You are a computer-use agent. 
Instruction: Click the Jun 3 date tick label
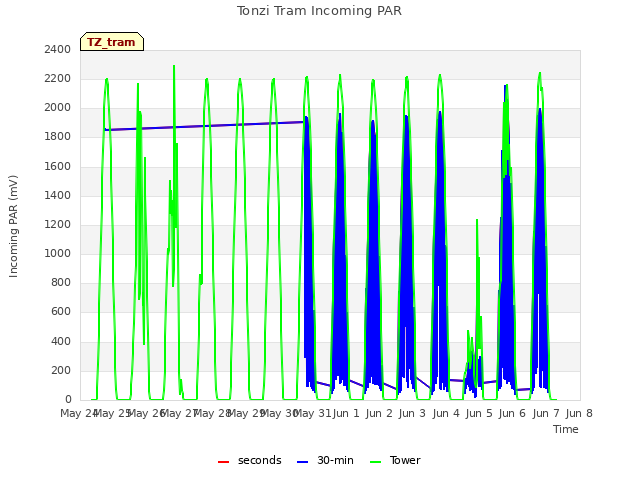point(412,413)
